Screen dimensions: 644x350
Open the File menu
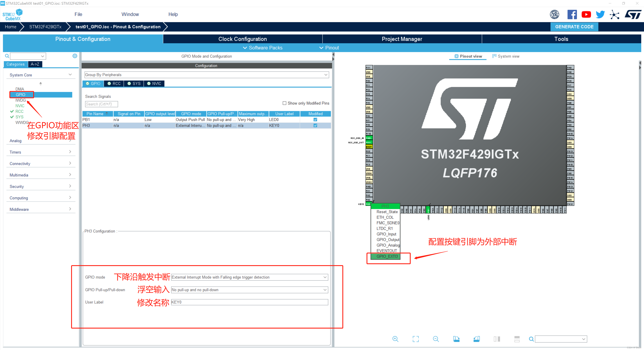[x=78, y=14]
